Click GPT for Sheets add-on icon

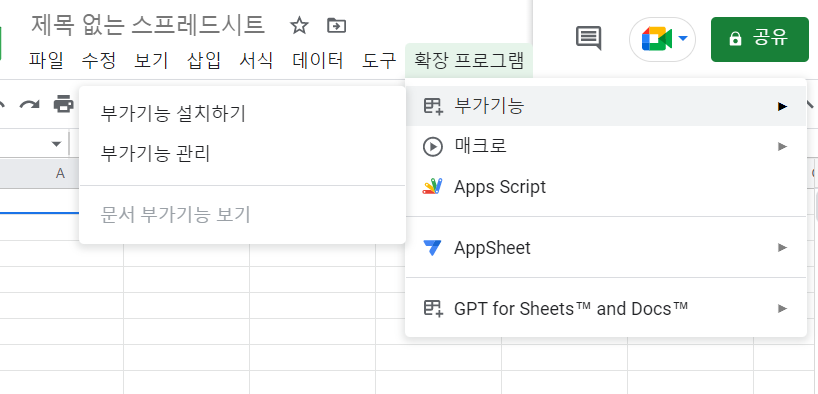(x=433, y=309)
